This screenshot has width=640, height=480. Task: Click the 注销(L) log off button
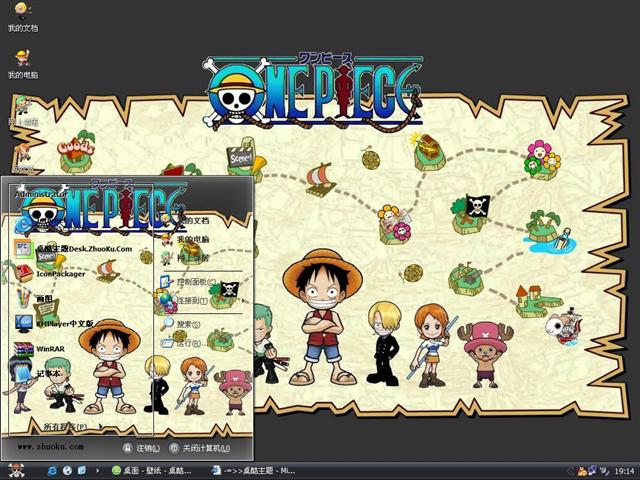141,448
